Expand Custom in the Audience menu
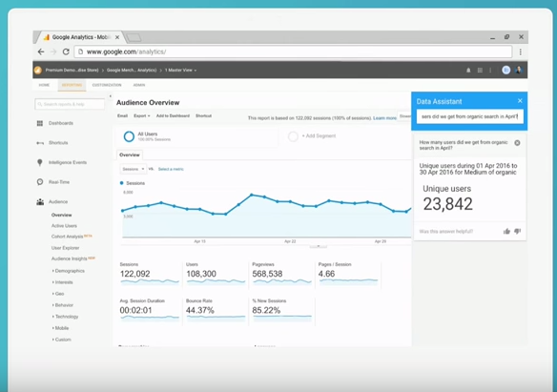The width and height of the screenshot is (557, 392). point(62,340)
